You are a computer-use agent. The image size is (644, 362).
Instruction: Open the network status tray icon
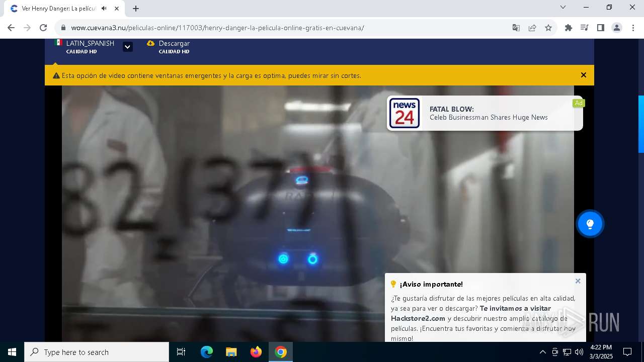(x=567, y=352)
